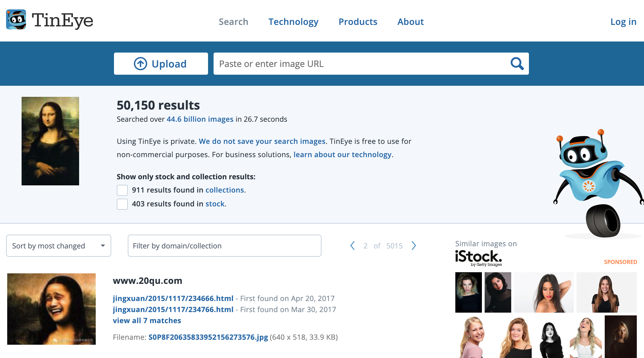Open the laughing Mona Lisa result thumbnail

(51, 309)
